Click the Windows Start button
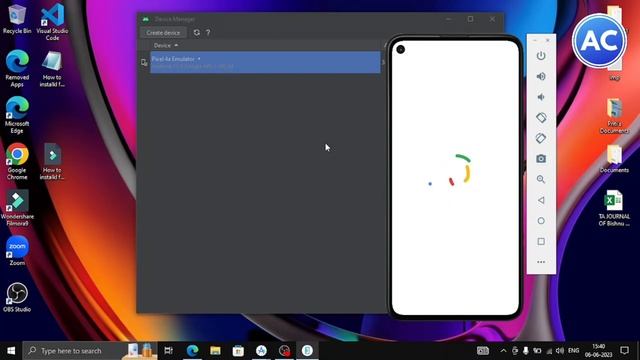 point(11,351)
